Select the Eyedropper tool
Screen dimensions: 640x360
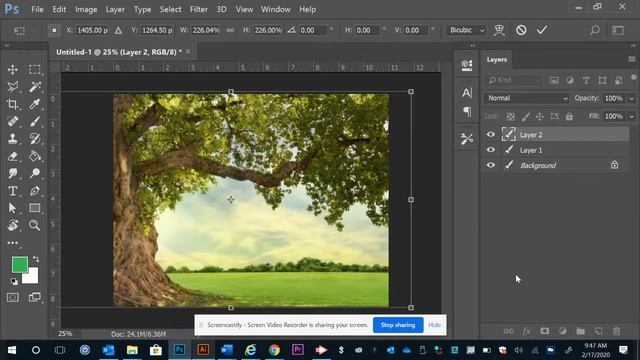pyautogui.click(x=35, y=104)
